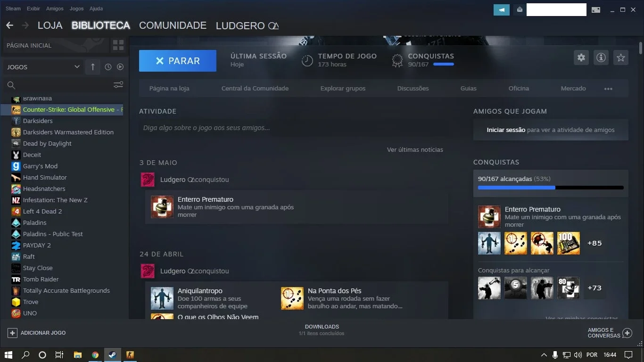Select Hand Simulator in list
Screen dimensions: 644x362
coord(45,177)
